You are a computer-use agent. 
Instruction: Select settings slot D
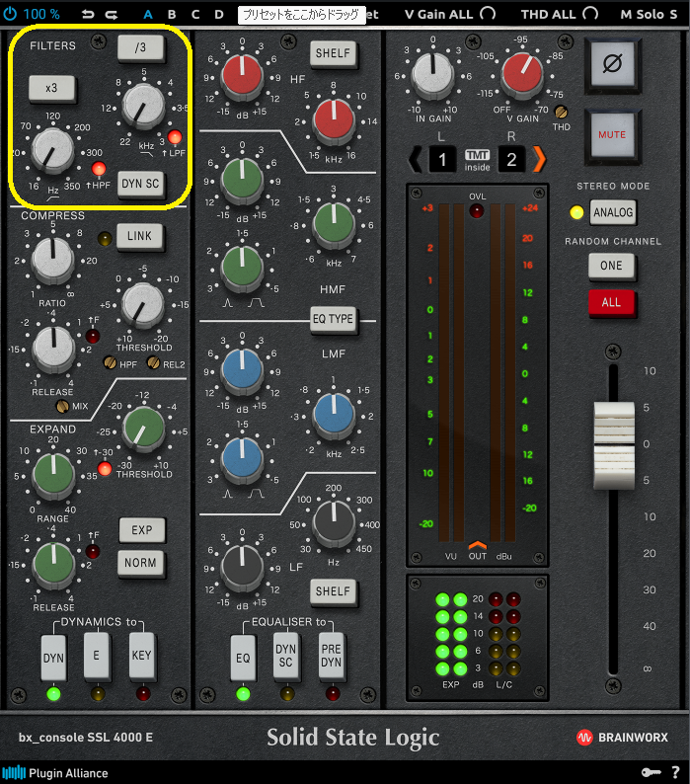[219, 14]
